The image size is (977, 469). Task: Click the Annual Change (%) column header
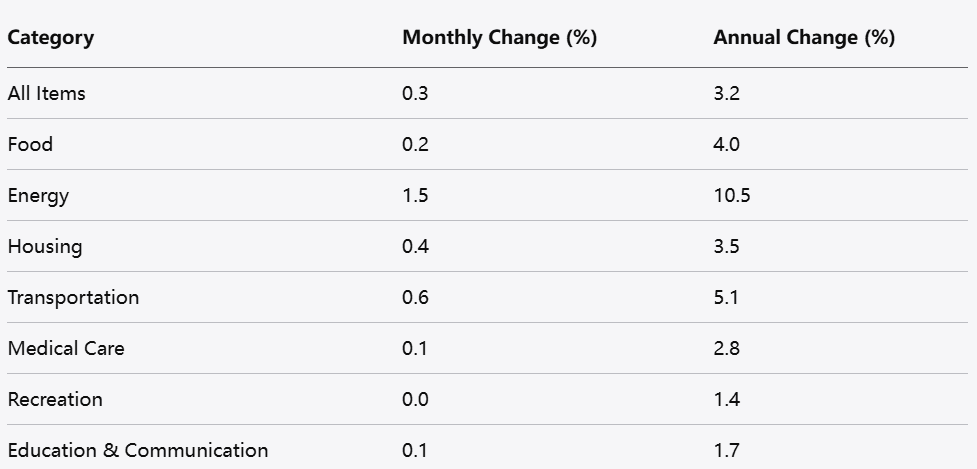click(x=804, y=38)
